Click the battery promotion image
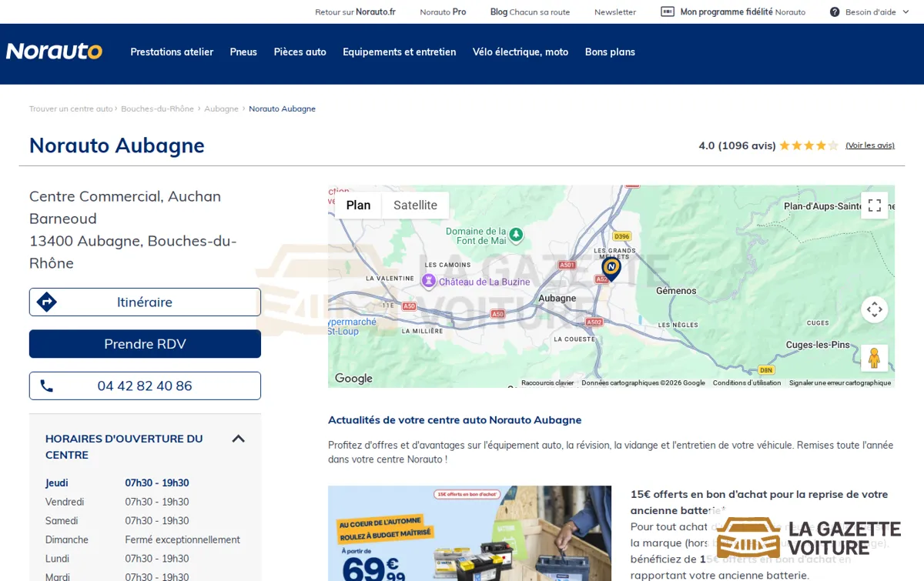 click(x=470, y=533)
